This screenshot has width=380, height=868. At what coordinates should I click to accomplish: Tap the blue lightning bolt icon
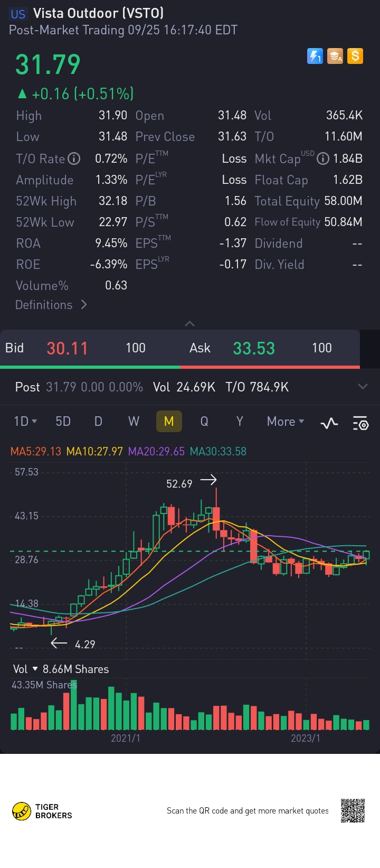click(x=315, y=56)
